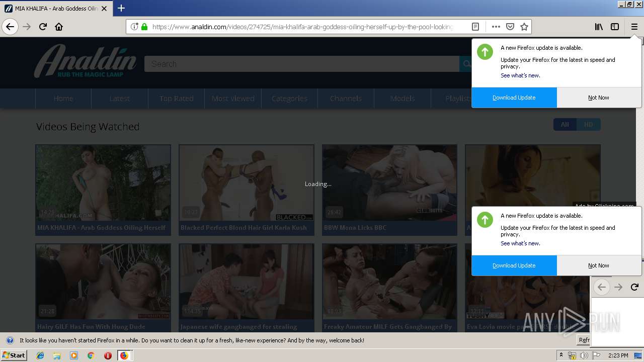Click Download Update in upper notification
The width and height of the screenshot is (644, 362).
514,98
